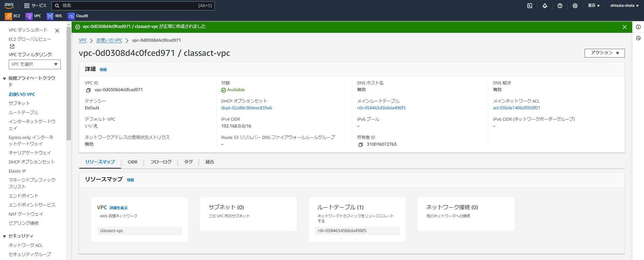This screenshot has height=260, width=644.
Task: Go to VPC ダッシュボード in sidebar
Action: tap(28, 30)
